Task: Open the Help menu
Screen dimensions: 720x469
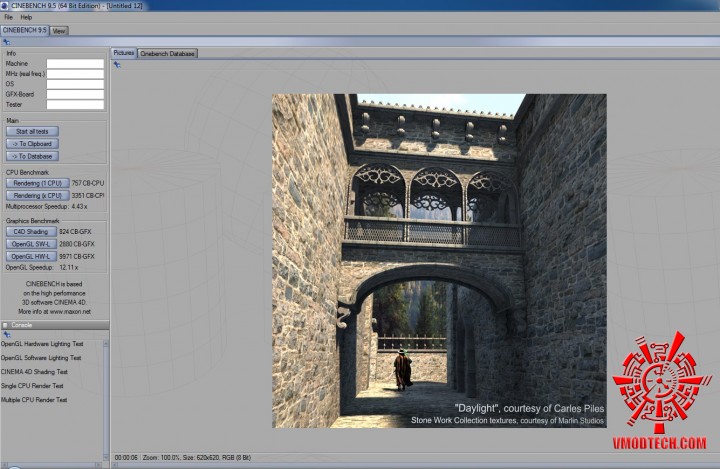Action: [26, 17]
